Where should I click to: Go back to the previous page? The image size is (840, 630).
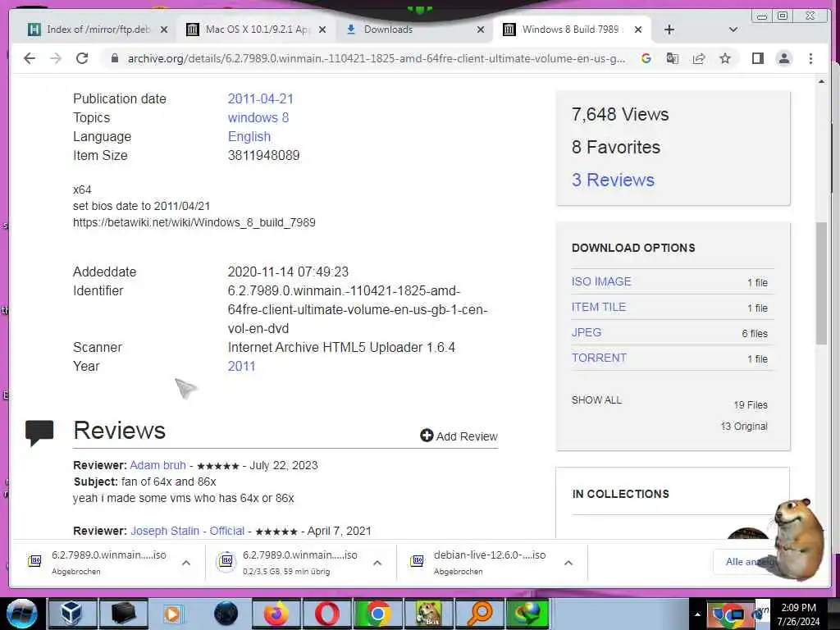[30, 58]
